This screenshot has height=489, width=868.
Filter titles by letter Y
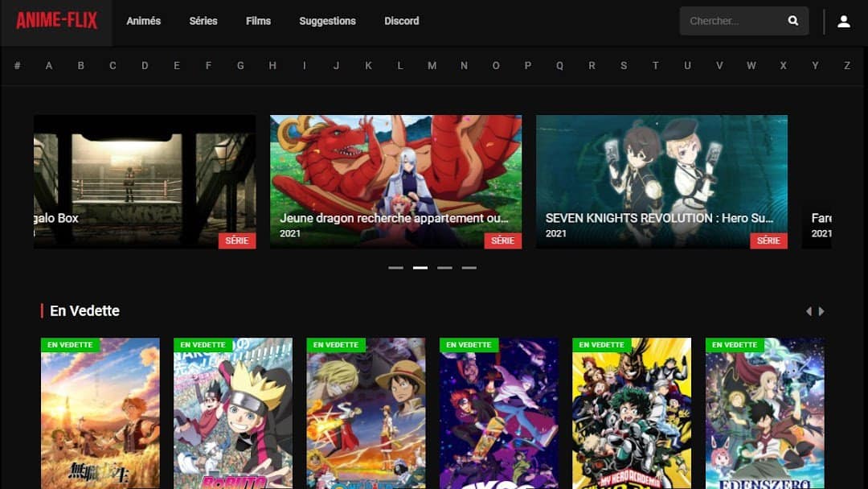(815, 65)
